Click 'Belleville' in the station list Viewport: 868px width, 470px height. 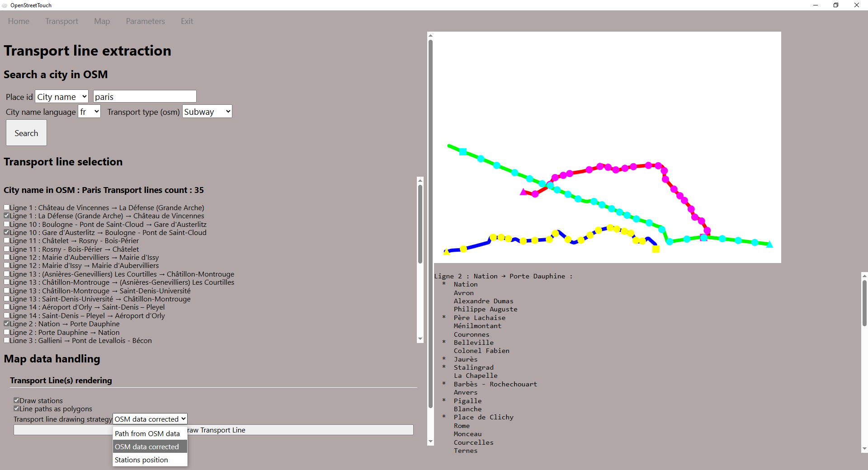(474, 343)
